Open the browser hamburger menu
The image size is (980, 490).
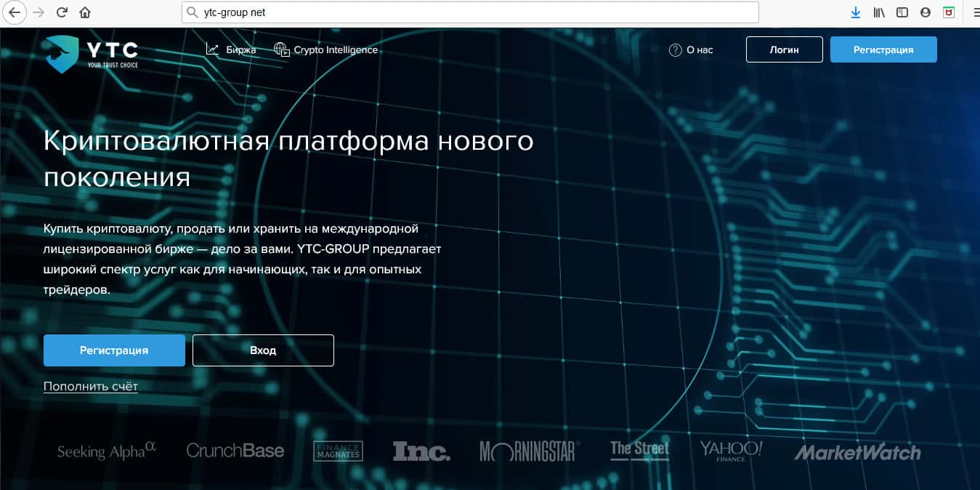(x=975, y=12)
